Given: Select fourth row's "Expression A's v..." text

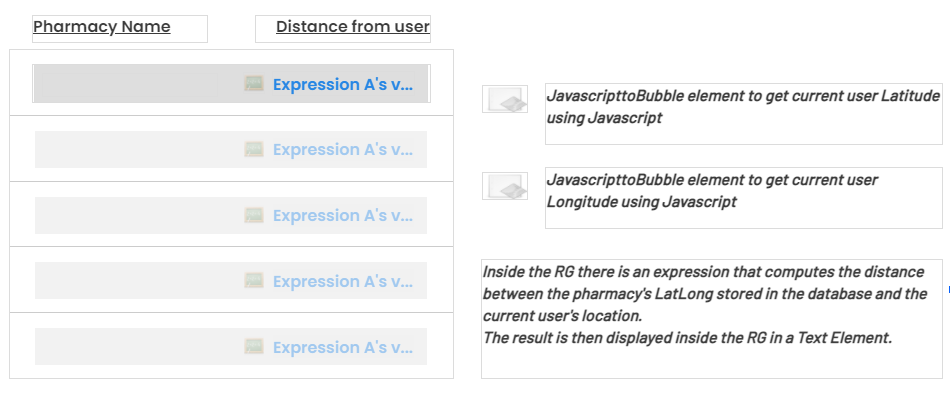Looking at the screenshot, I should point(342,282).
